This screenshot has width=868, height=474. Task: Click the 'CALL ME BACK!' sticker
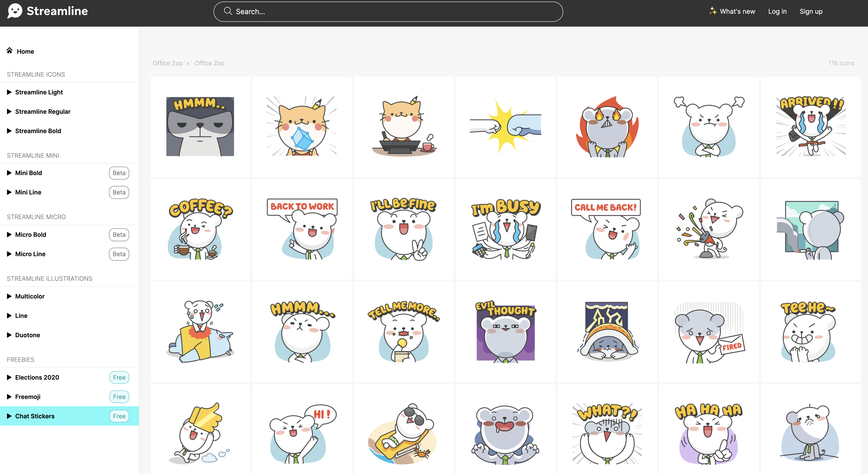[607, 229]
